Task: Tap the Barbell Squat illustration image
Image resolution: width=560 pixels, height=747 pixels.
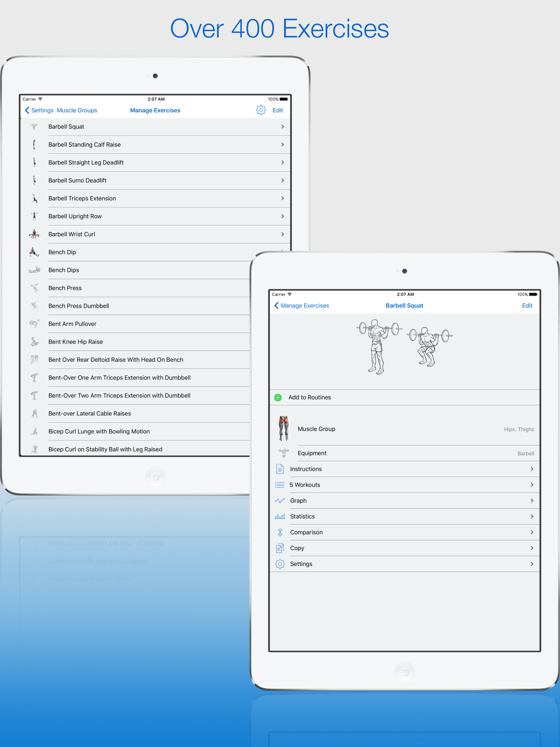Action: pos(404,347)
